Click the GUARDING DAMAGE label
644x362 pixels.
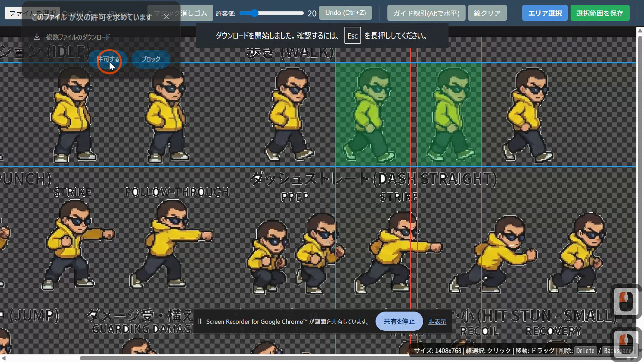tap(142, 329)
